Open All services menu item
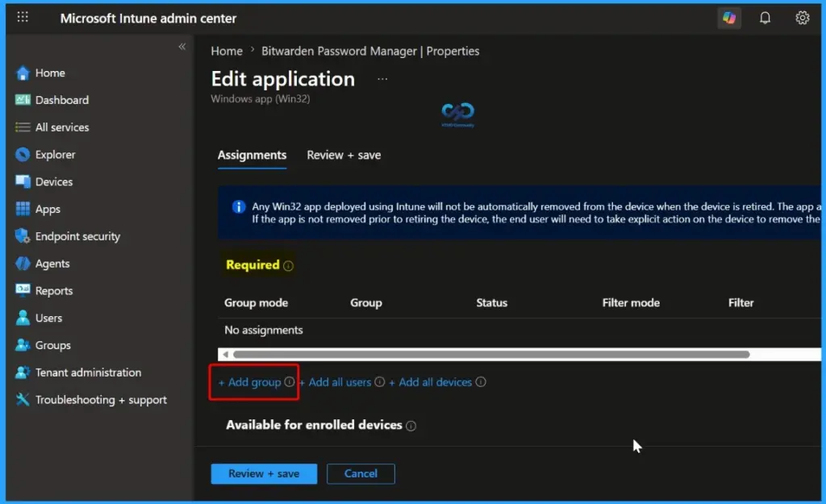 tap(62, 127)
